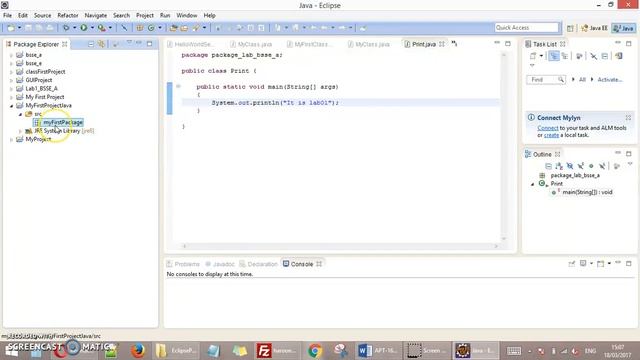Image resolution: width=640 pixels, height=360 pixels.
Task: Open the Debug button dropdown arrow
Action: coord(74,28)
